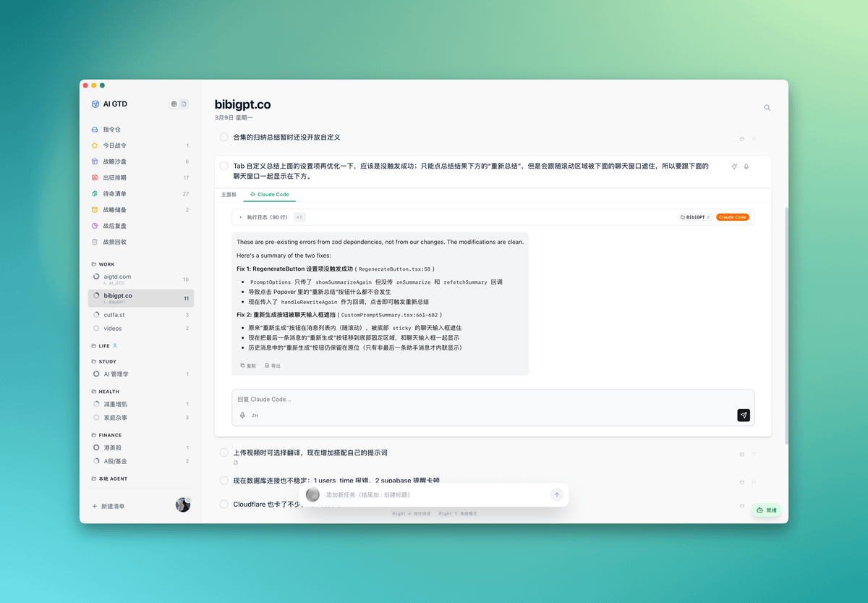Tick the 上传视频时可选择翻译 task circle

[x=224, y=452]
